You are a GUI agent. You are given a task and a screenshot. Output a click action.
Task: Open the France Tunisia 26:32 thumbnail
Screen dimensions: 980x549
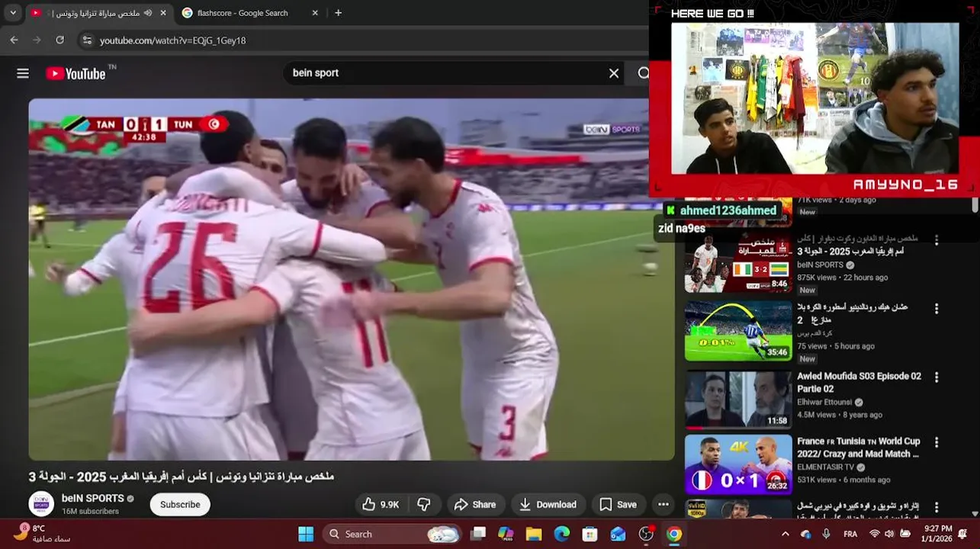(738, 464)
